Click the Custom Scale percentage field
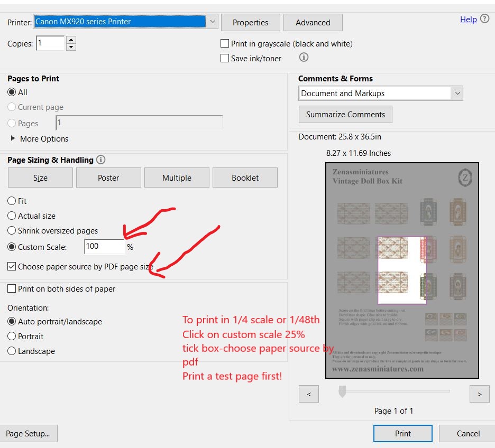Image resolution: width=495 pixels, height=448 pixels. (104, 246)
